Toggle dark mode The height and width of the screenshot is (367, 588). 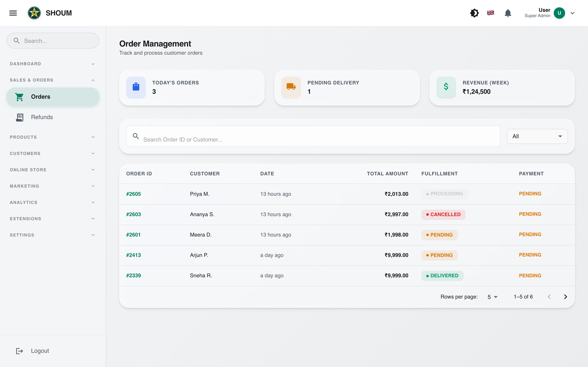pos(474,13)
